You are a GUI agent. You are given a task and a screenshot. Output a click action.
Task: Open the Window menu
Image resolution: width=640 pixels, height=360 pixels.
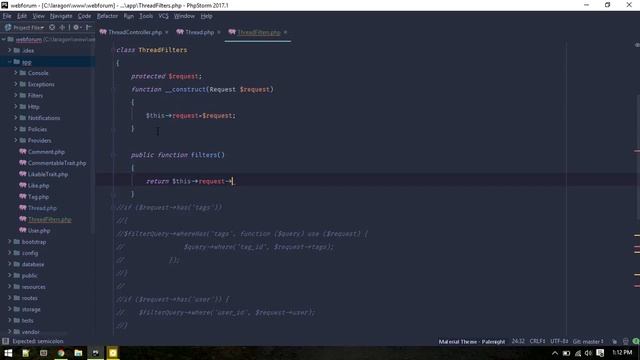click(x=184, y=16)
